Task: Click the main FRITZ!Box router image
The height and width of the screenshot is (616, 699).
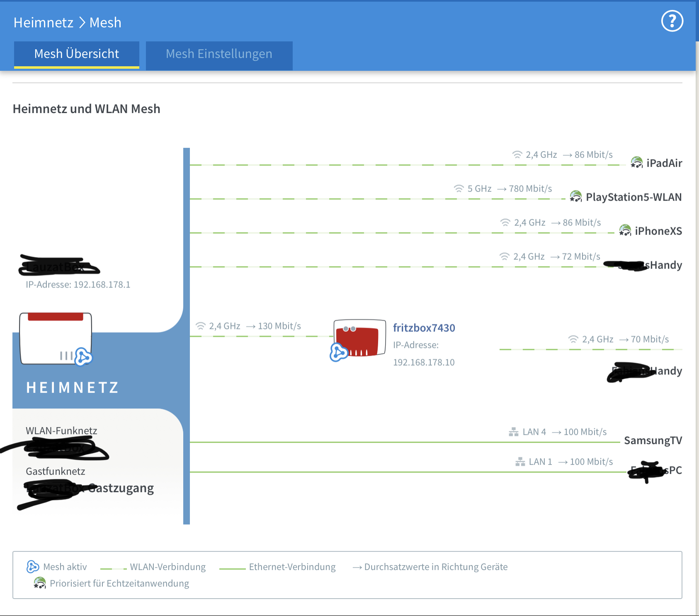Action: click(56, 338)
